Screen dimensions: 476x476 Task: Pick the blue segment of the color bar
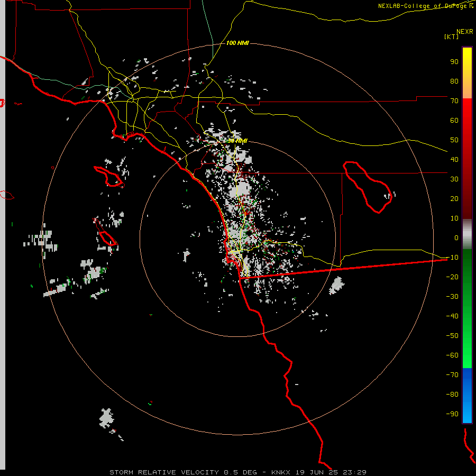pos(467,395)
